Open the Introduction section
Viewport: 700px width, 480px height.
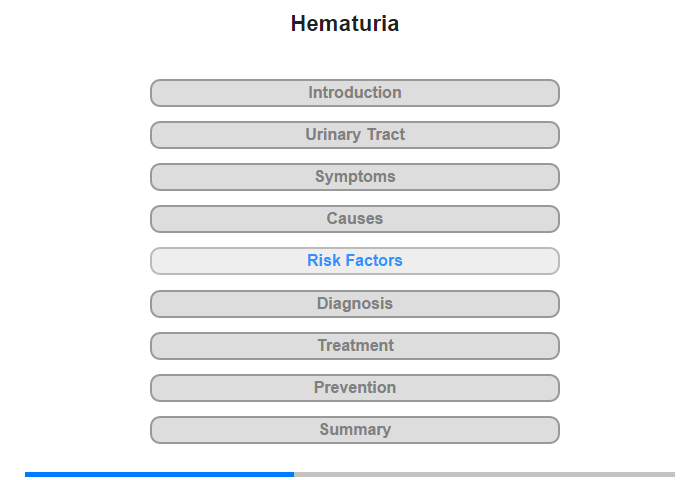tap(354, 93)
